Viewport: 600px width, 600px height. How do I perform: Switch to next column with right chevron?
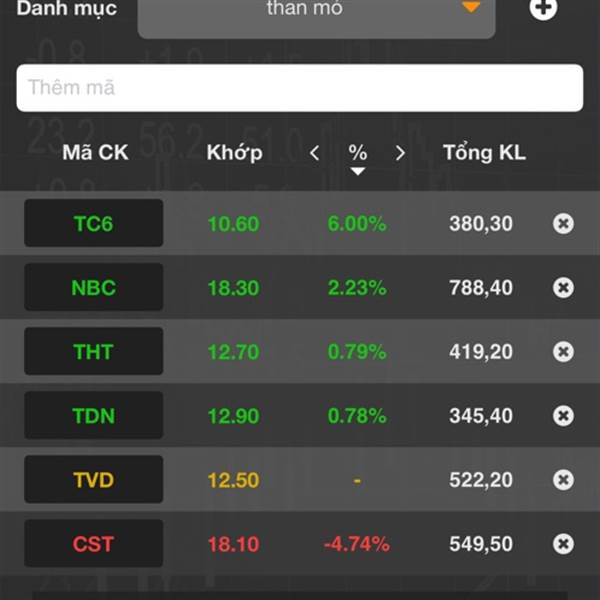click(400, 153)
